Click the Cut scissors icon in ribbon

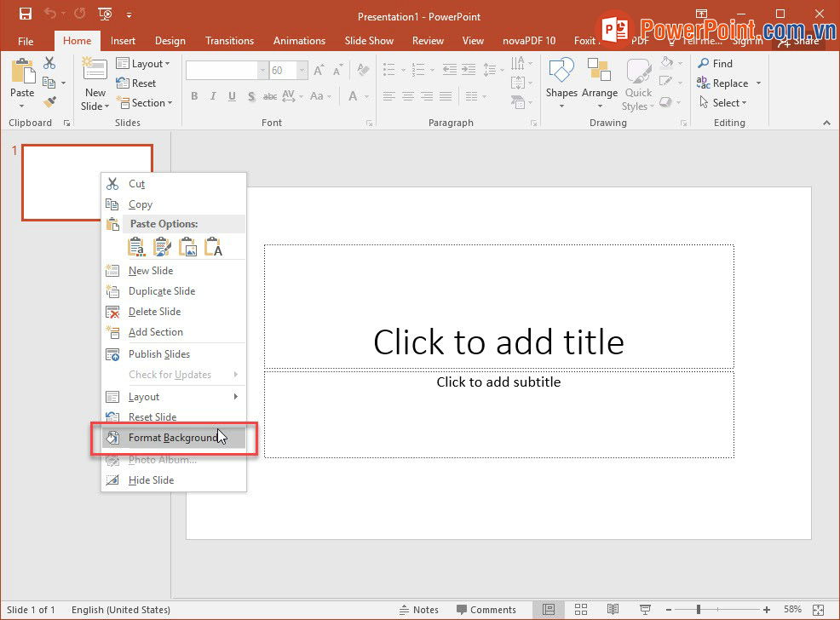pyautogui.click(x=49, y=63)
